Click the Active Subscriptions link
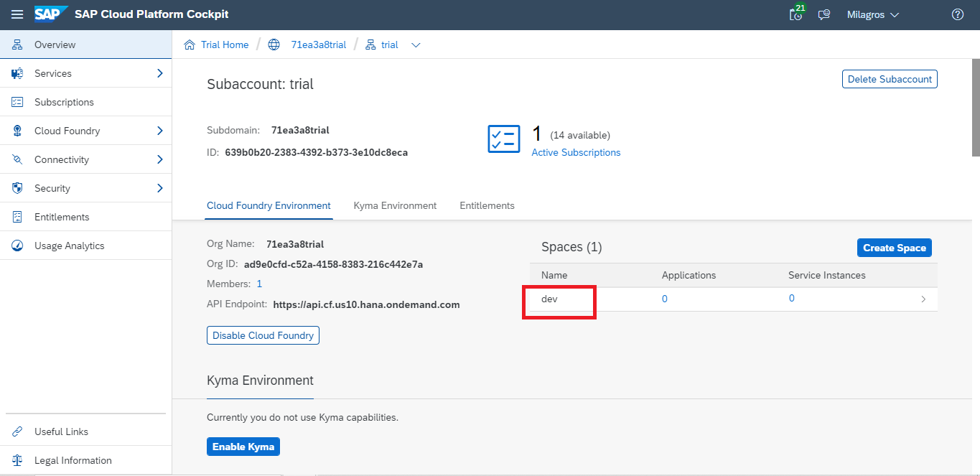 pyautogui.click(x=576, y=152)
